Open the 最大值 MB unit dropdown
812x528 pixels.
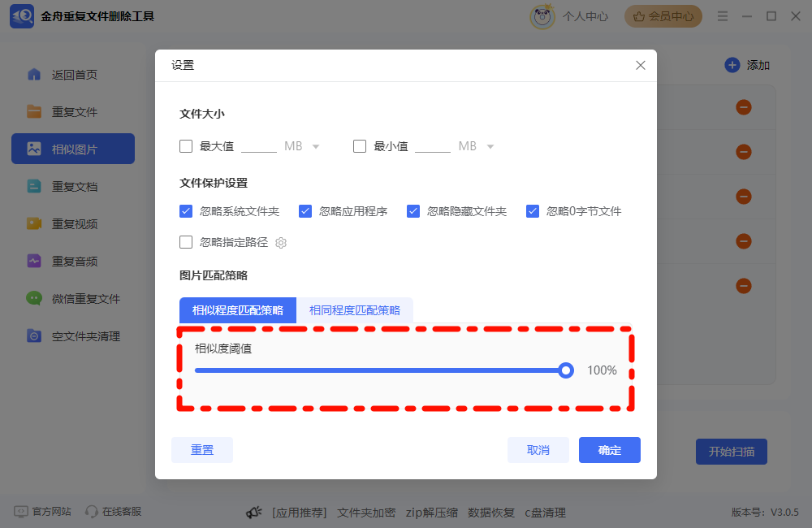tap(315, 147)
